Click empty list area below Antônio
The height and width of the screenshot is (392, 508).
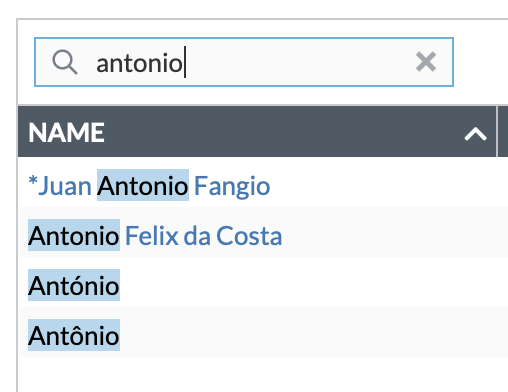(263, 374)
